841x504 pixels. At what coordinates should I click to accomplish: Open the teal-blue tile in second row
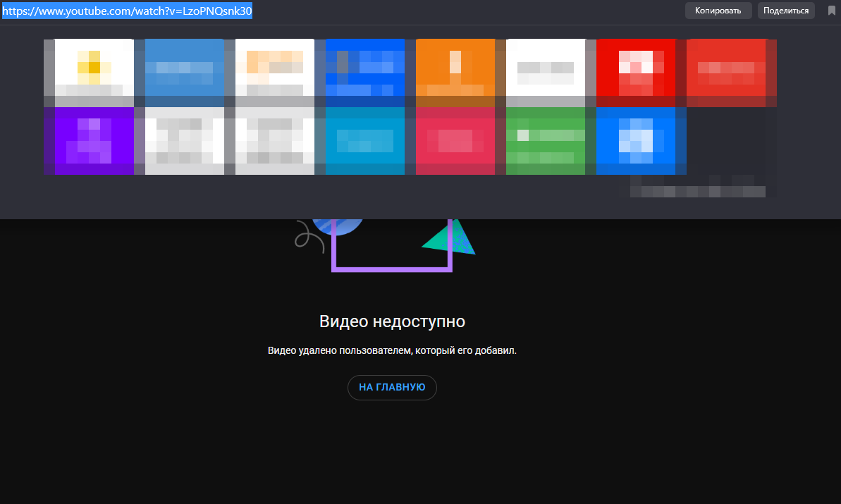point(365,140)
